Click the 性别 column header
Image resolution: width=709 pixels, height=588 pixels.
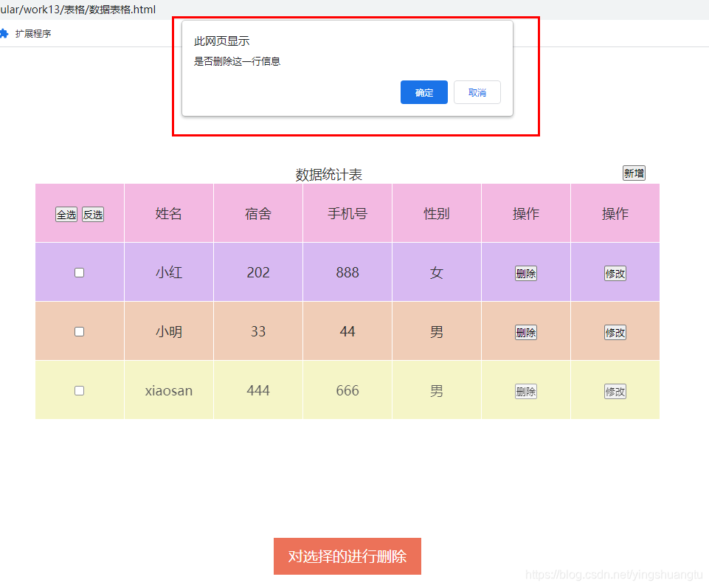pyautogui.click(x=436, y=213)
